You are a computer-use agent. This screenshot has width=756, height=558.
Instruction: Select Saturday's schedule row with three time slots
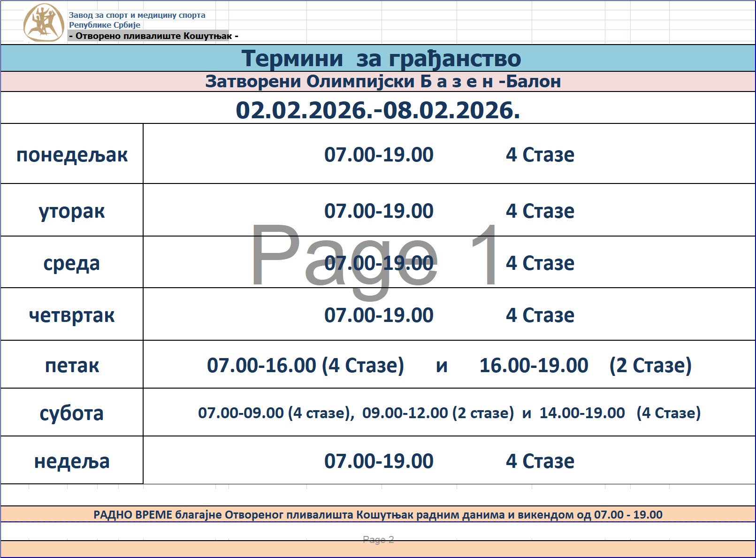click(x=449, y=413)
